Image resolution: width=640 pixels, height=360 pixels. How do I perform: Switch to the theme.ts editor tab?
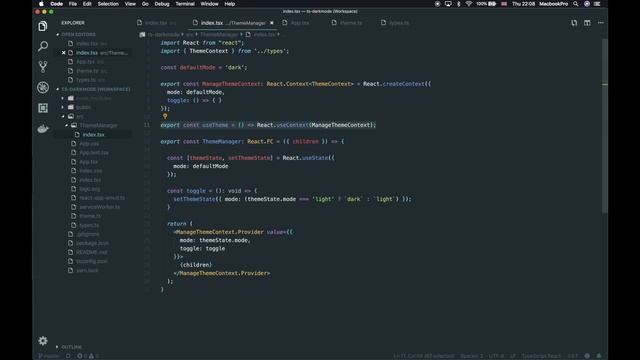(351, 23)
